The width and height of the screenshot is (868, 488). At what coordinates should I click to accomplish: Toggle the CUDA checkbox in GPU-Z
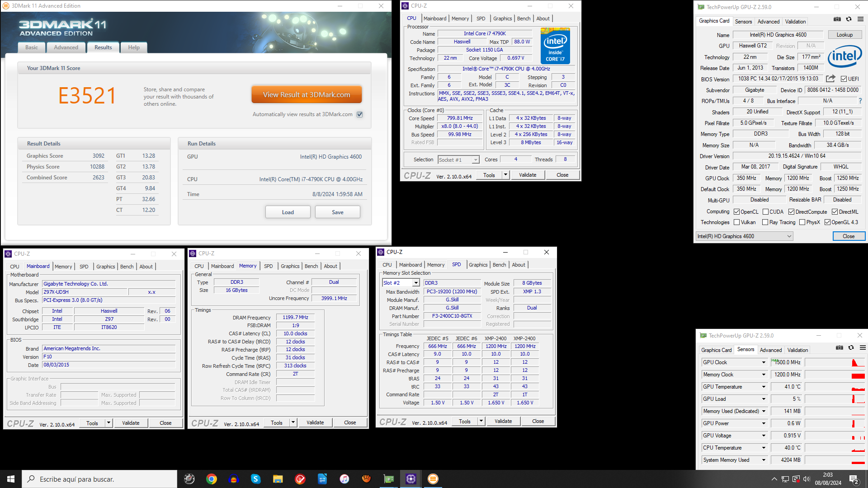pyautogui.click(x=766, y=212)
